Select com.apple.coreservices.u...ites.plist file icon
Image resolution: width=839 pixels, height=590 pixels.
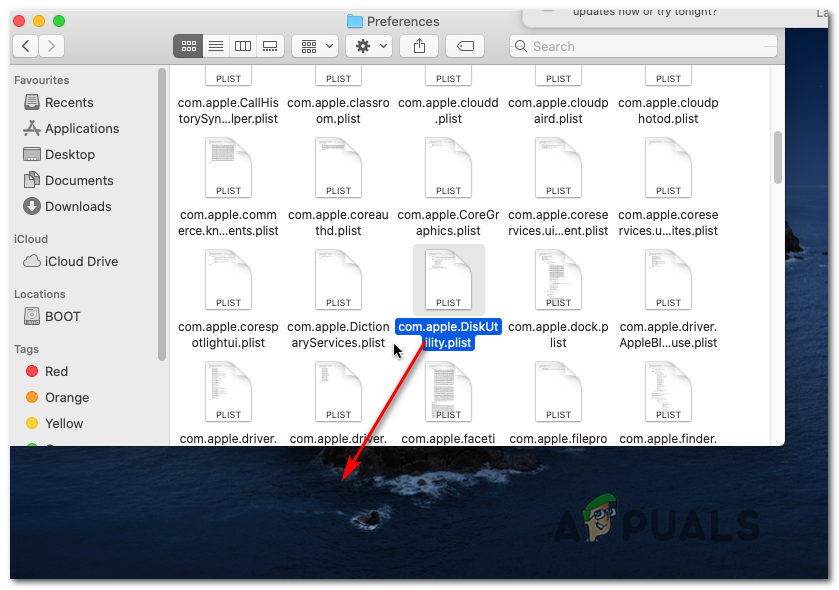(668, 168)
